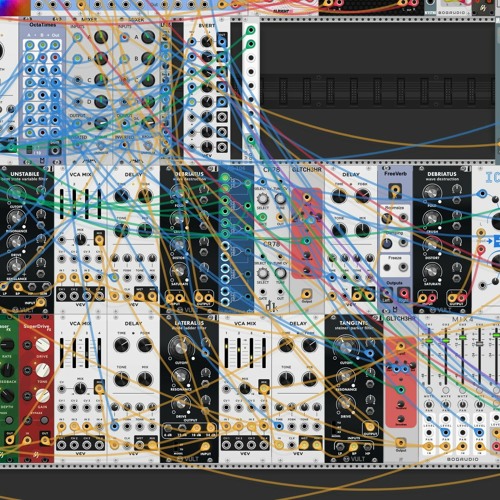Click TIME knob on Delay beside FreeVerb

coord(339,196)
